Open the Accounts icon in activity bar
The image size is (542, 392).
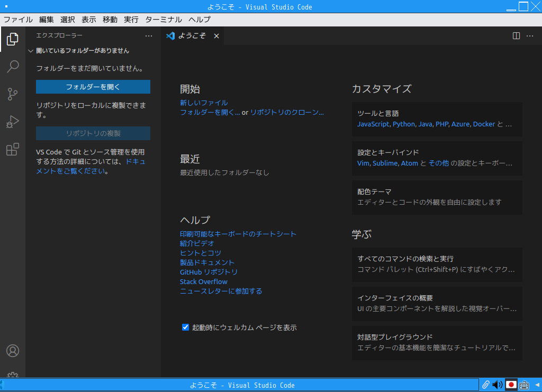tap(13, 351)
